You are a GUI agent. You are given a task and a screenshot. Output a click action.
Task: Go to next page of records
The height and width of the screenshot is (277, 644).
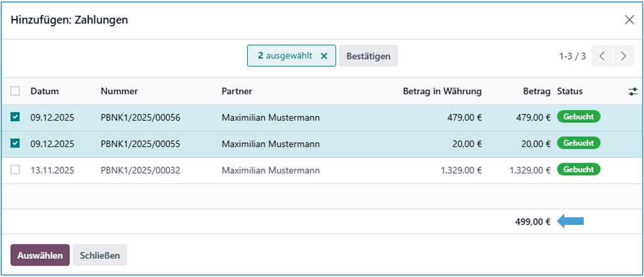pyautogui.click(x=623, y=56)
